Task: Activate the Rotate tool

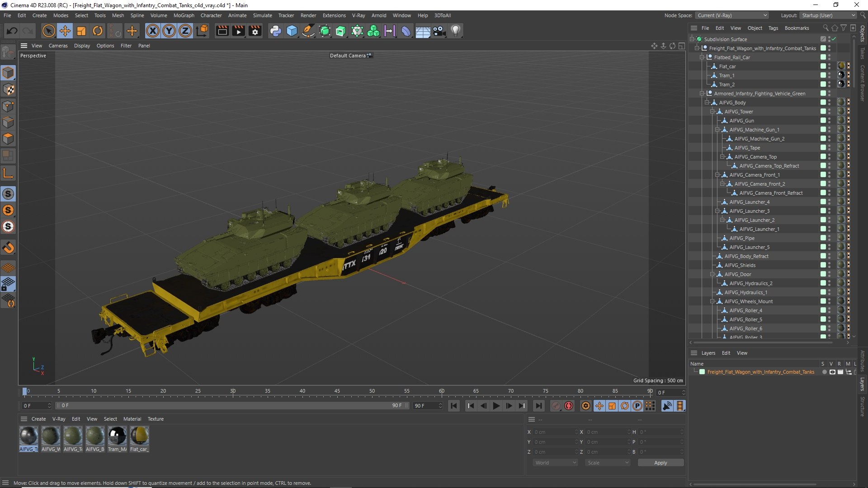Action: (98, 31)
